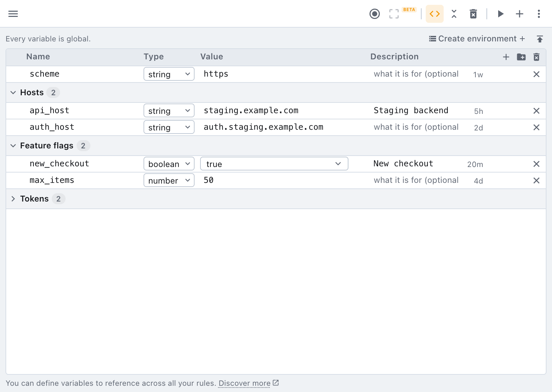Open the new_checkout boolean type dropdown
Image resolution: width=552 pixels, height=392 pixels.
tap(169, 164)
